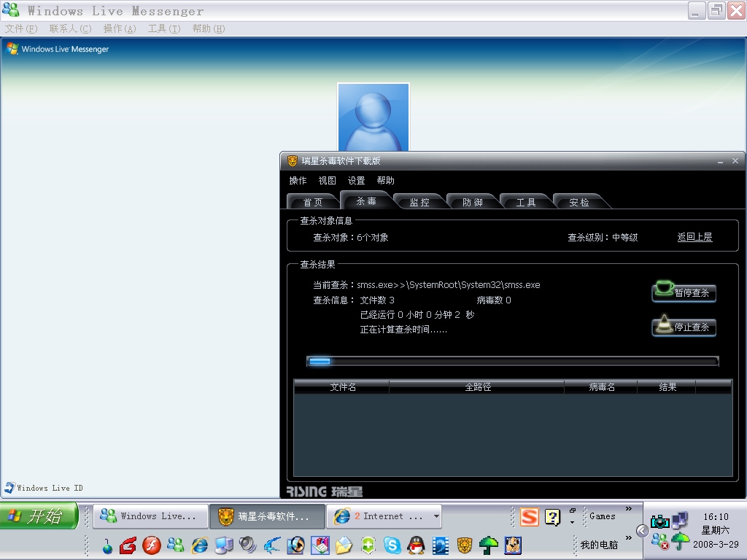Click the 文件名 column header
The image size is (747, 560).
point(343,386)
